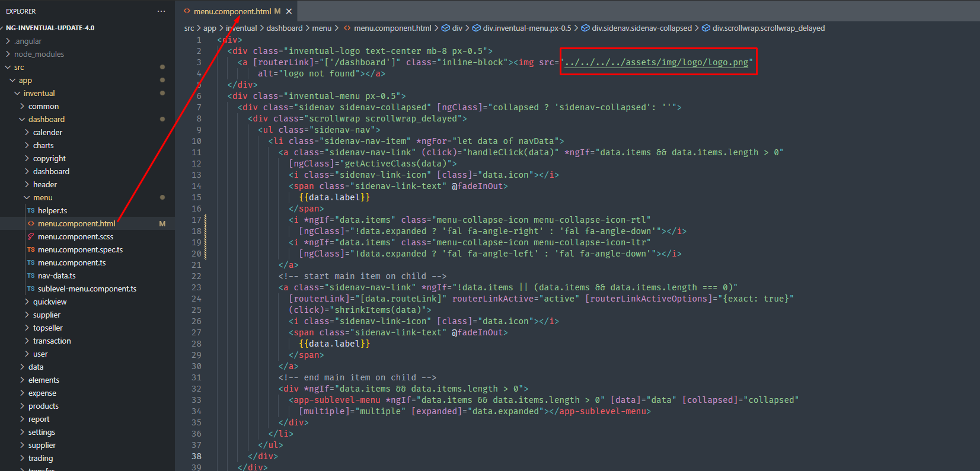The height and width of the screenshot is (471, 980).
Task: Open helper.ts file
Action: 52,210
